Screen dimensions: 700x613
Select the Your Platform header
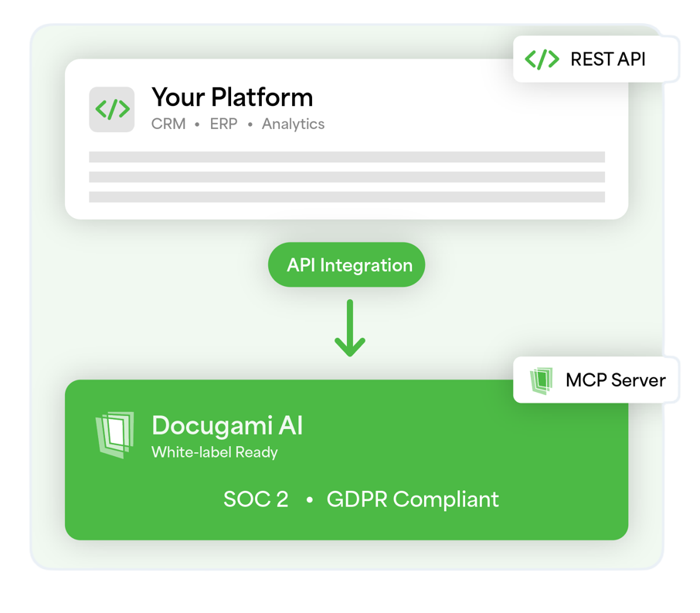click(233, 97)
